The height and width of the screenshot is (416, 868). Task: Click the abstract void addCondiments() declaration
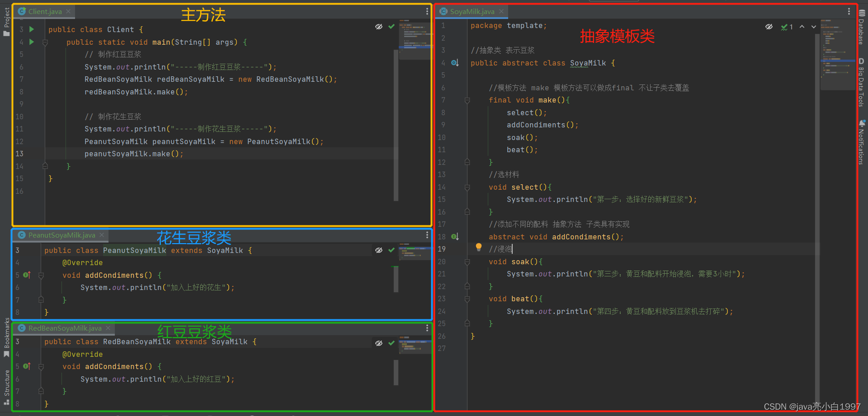point(556,237)
